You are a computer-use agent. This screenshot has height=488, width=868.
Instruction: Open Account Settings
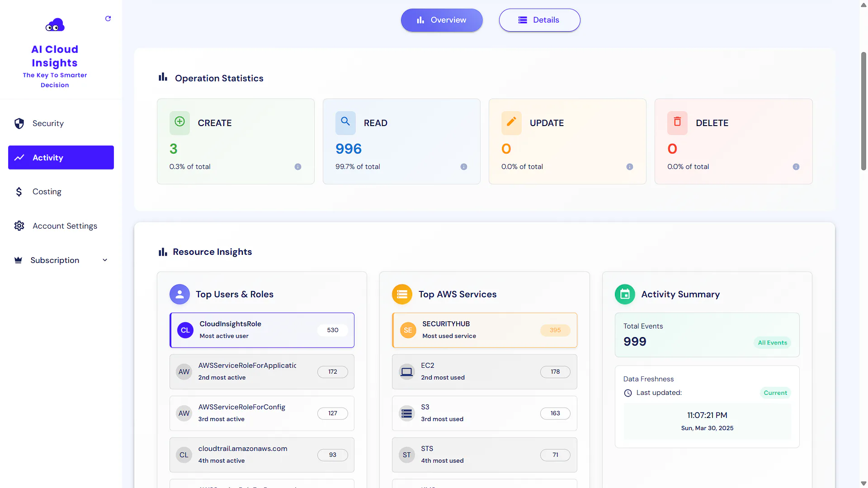point(61,226)
